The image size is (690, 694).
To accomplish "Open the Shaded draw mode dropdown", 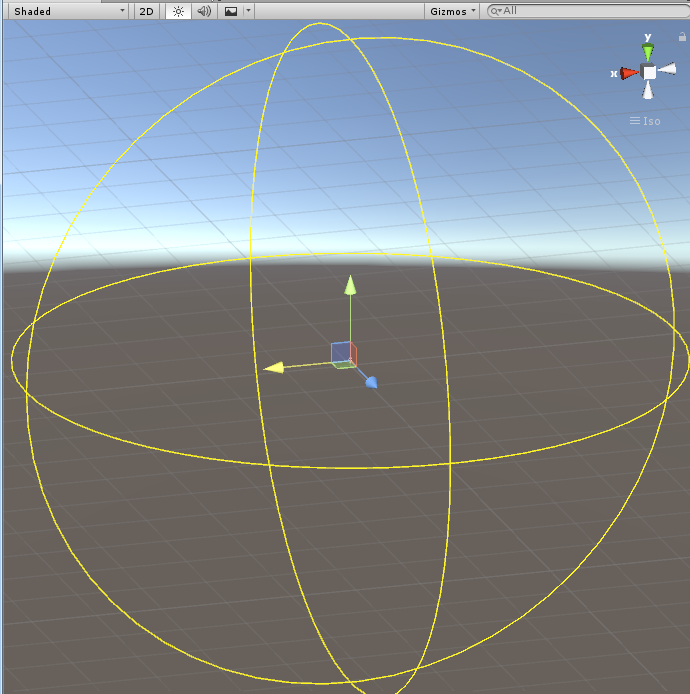I will pyautogui.click(x=69, y=12).
